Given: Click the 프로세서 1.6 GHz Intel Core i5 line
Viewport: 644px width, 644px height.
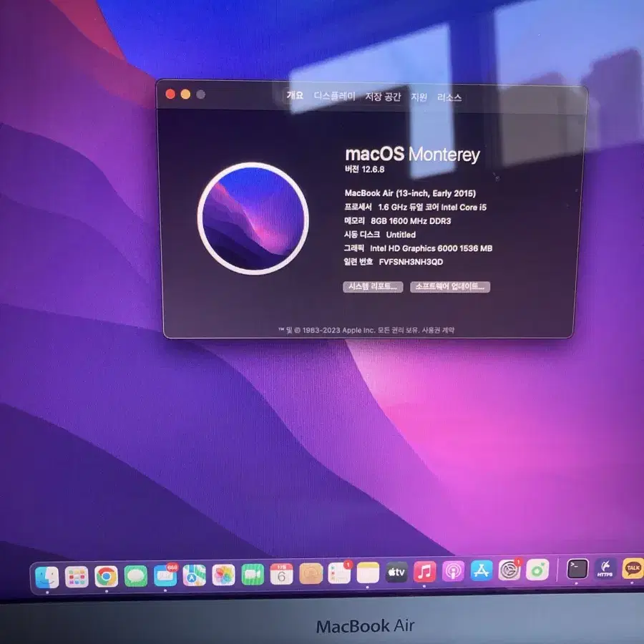Looking at the screenshot, I should coord(415,207).
